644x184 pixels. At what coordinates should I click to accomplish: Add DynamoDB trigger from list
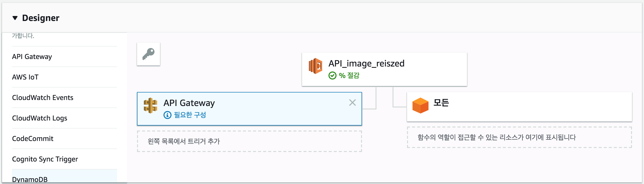[x=64, y=176]
